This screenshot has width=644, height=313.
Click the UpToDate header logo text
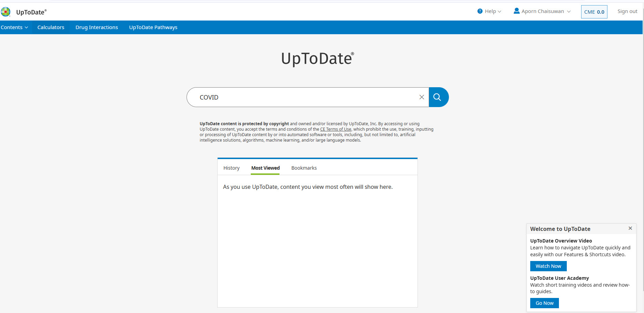tap(31, 12)
